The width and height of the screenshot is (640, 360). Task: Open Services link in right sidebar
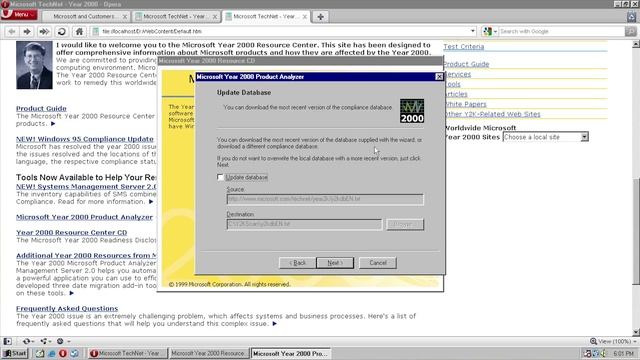458,74
